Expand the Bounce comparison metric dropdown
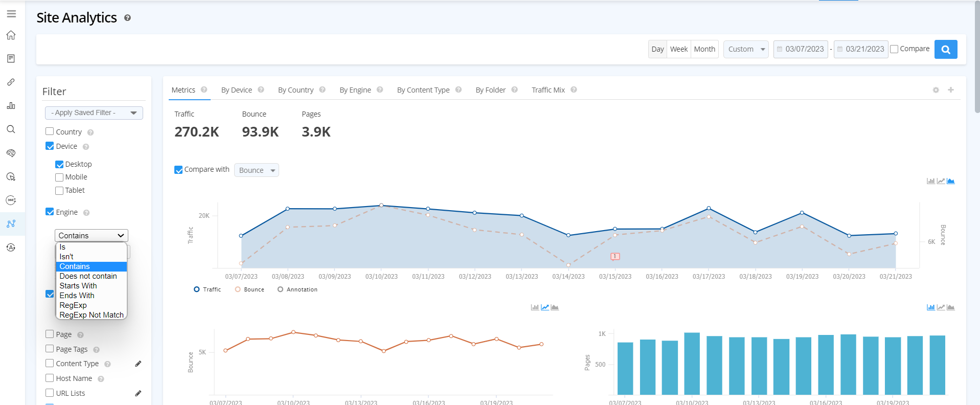This screenshot has width=980, height=405. click(x=256, y=170)
